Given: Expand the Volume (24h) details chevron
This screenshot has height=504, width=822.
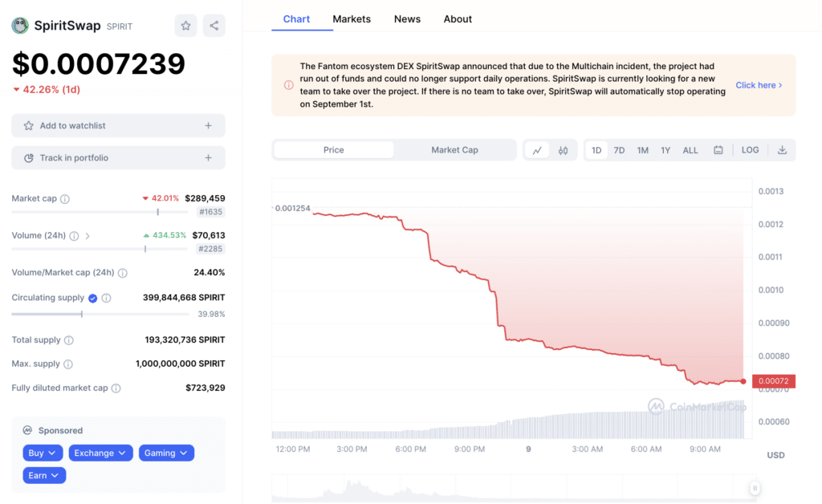Looking at the screenshot, I should [87, 236].
